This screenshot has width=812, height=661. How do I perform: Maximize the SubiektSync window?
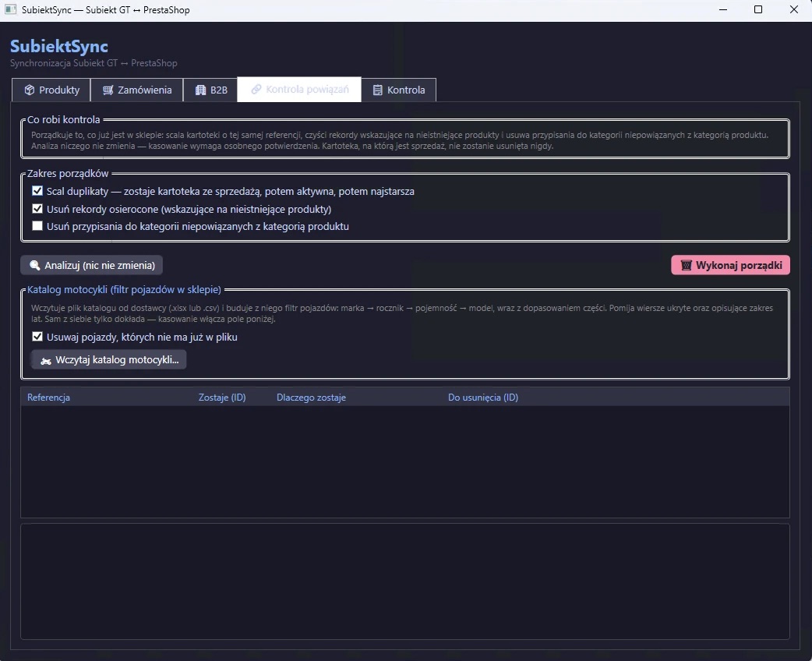758,10
